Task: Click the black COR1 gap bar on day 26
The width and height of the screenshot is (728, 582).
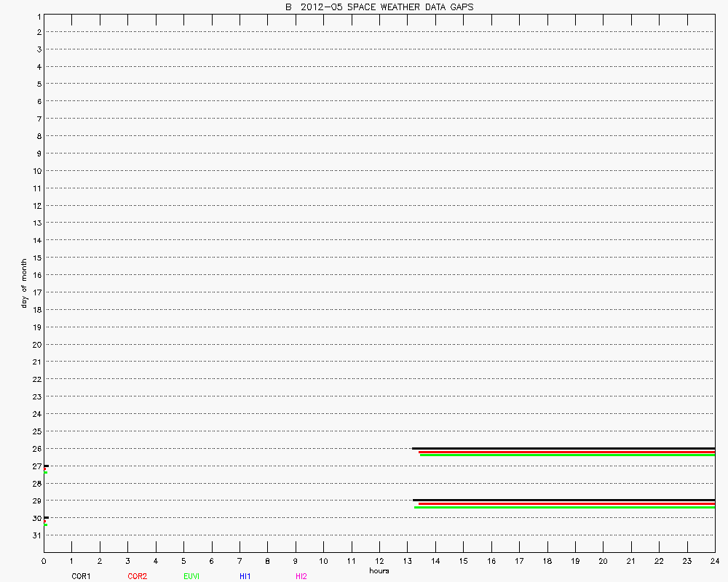Action: [x=564, y=448]
